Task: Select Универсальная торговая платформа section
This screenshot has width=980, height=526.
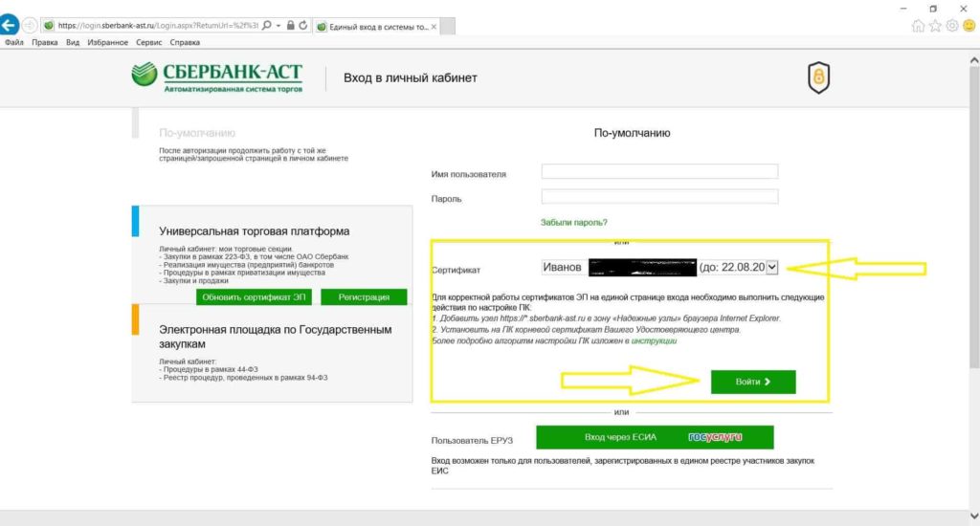Action: (255, 231)
